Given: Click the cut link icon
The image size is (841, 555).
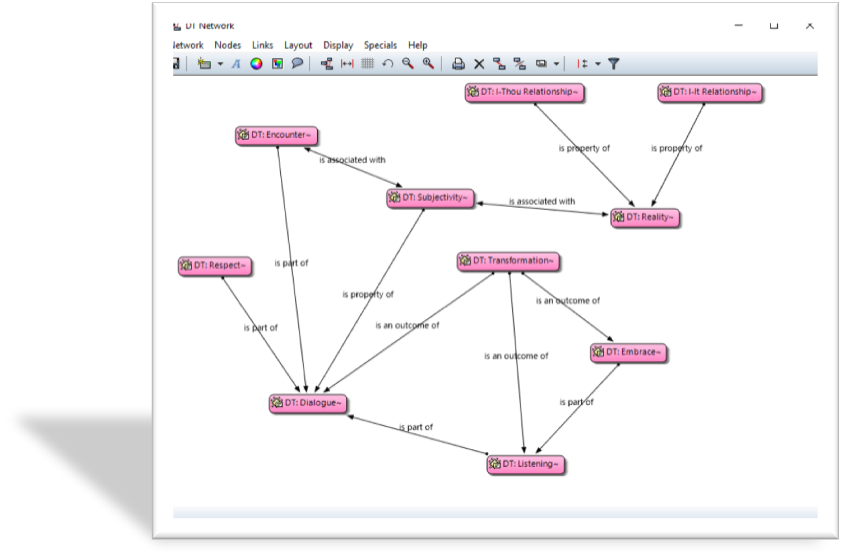Looking at the screenshot, I should [519, 64].
